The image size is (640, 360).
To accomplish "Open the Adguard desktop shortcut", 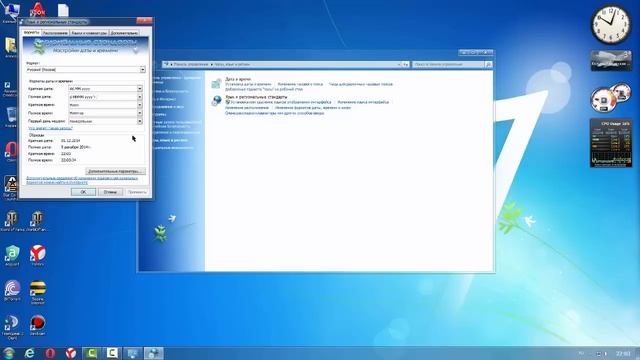I will click(12, 255).
